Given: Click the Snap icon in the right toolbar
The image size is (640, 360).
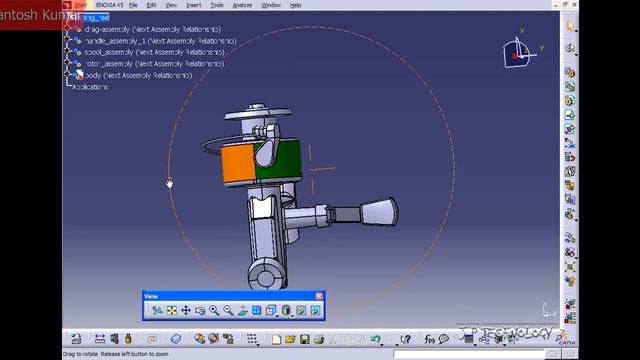Looking at the screenshot, I should tap(570, 252).
